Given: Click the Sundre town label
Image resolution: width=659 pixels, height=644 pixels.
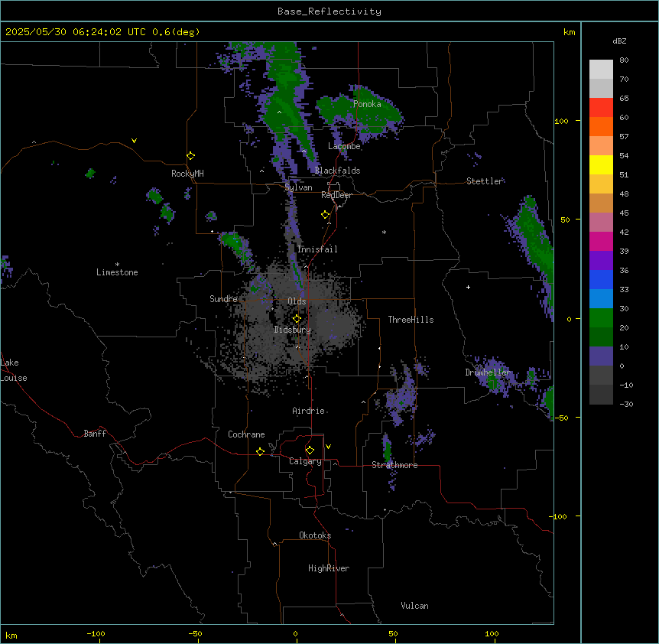Looking at the screenshot, I should (x=223, y=299).
